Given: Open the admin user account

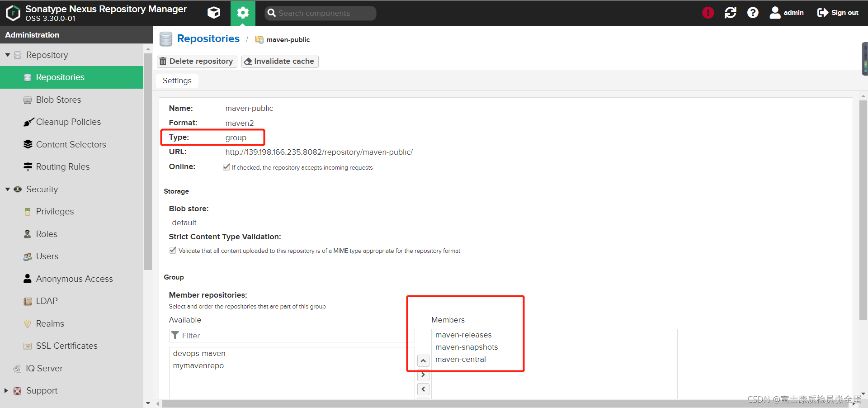Looking at the screenshot, I should [787, 13].
